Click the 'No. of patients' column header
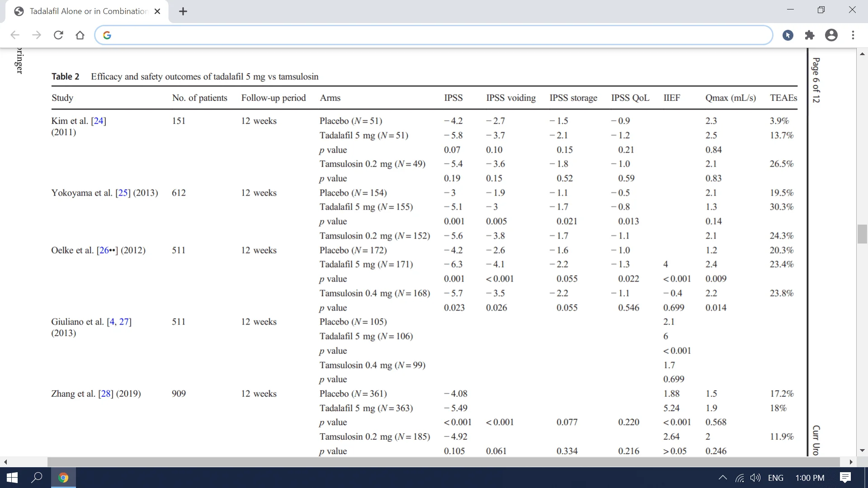This screenshot has height=488, width=868. [x=199, y=98]
